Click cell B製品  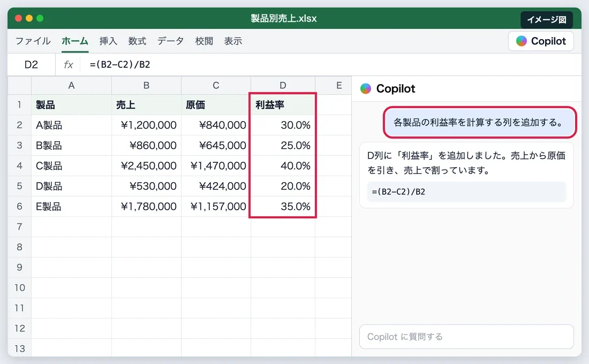tap(71, 145)
